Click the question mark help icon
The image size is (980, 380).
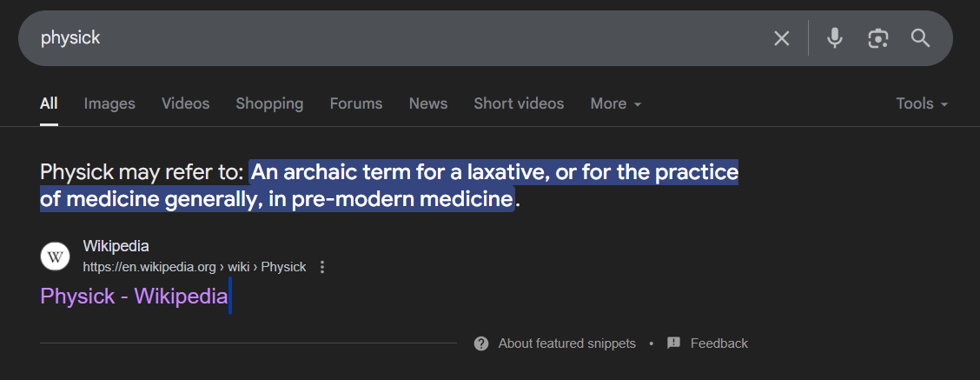point(481,343)
